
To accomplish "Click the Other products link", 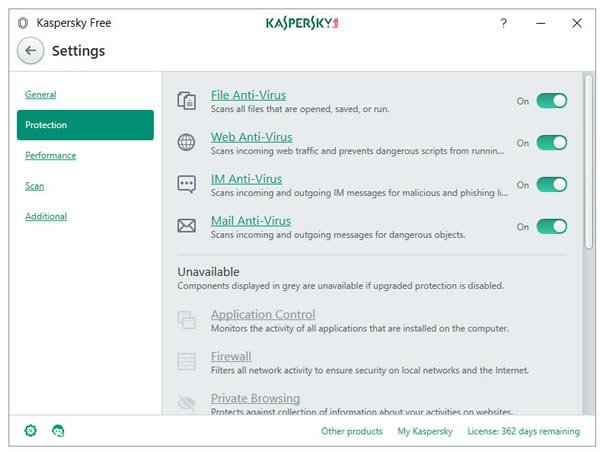I will (x=352, y=431).
